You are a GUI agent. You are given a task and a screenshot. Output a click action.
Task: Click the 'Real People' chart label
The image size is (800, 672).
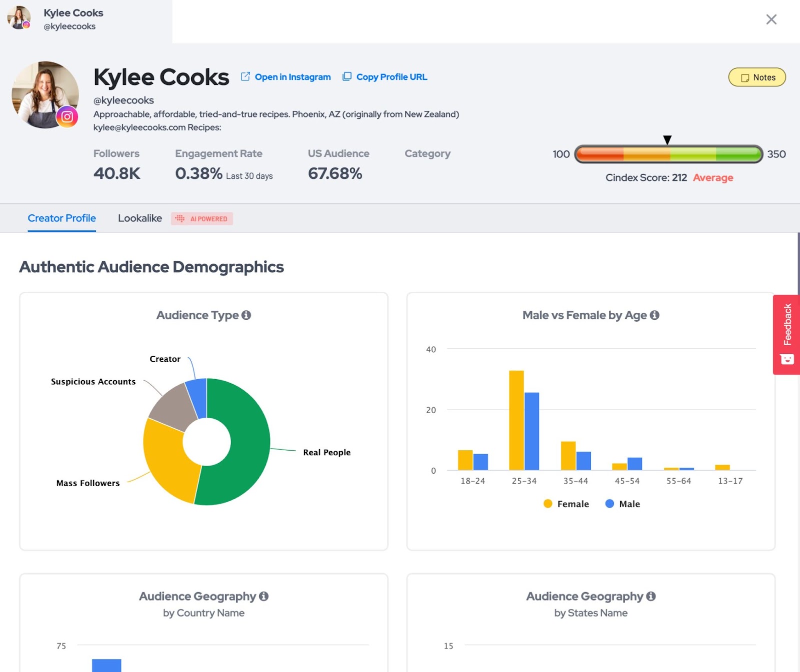click(326, 453)
